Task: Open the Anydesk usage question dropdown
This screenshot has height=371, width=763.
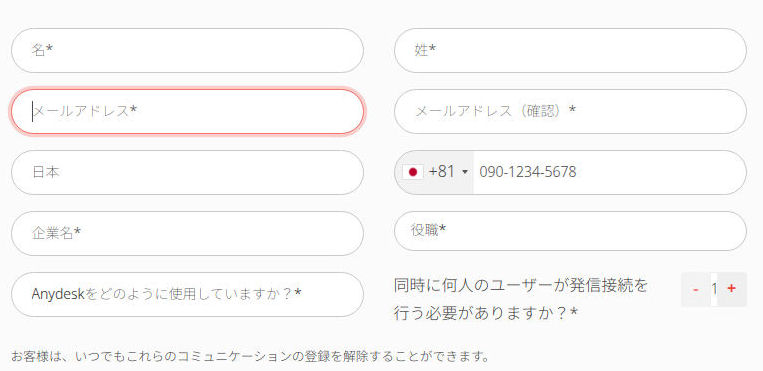Action: coord(187,295)
